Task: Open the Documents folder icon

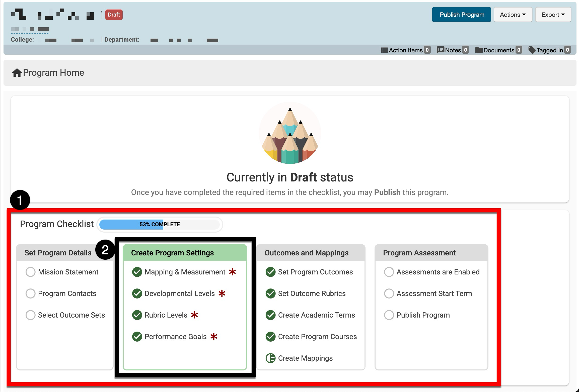Action: pos(479,50)
